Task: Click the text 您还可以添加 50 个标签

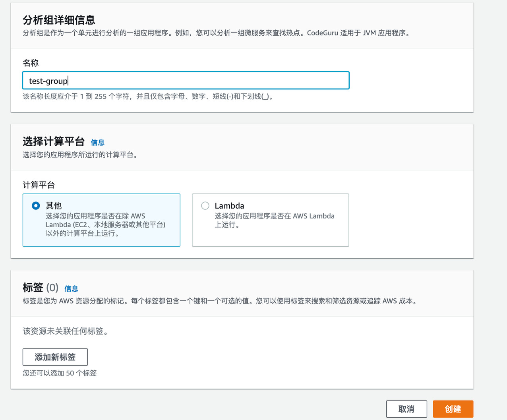Action: tap(60, 373)
